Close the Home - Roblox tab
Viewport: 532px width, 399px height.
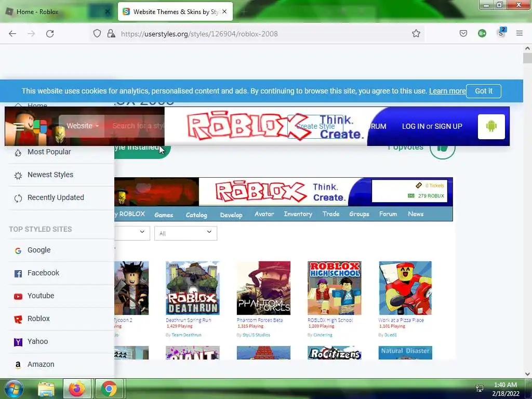pyautogui.click(x=107, y=11)
